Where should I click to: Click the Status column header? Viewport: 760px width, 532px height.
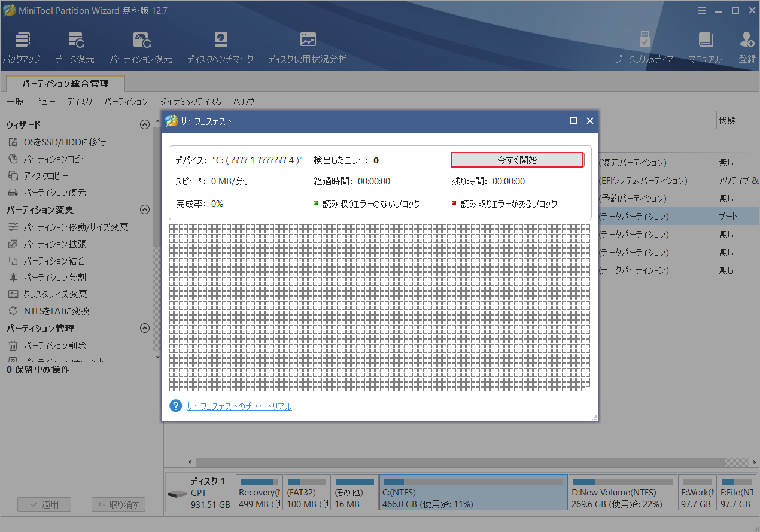tap(737, 120)
